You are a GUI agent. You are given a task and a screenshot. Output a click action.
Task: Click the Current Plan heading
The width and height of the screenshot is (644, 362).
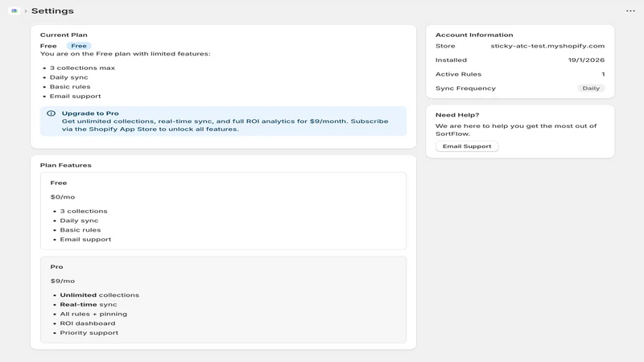pos(64,35)
